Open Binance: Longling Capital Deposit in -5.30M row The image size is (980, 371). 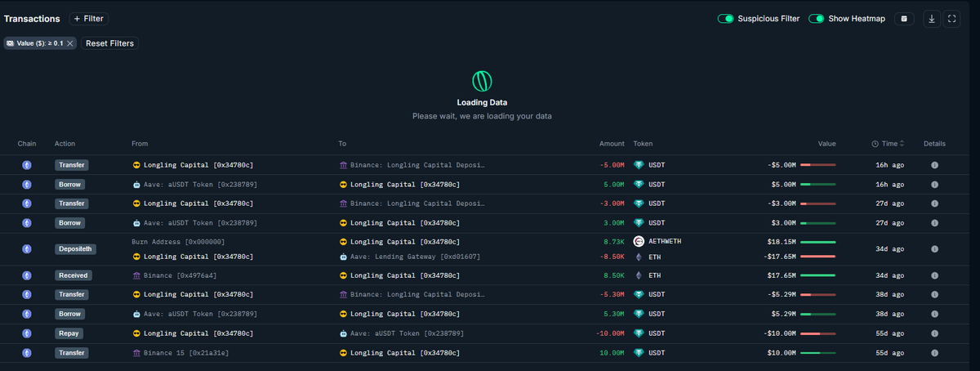pyautogui.click(x=416, y=294)
